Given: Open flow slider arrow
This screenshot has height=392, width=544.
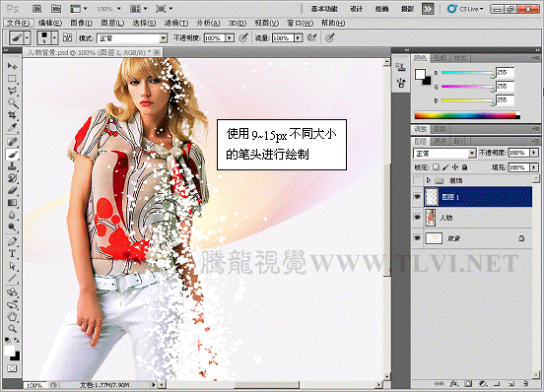Looking at the screenshot, I should pyautogui.click(x=298, y=37).
